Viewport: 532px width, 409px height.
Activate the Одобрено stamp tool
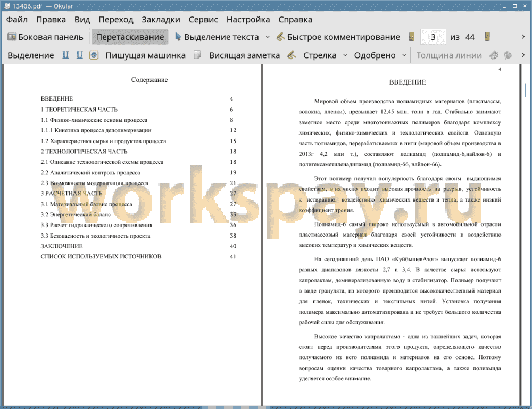point(375,55)
